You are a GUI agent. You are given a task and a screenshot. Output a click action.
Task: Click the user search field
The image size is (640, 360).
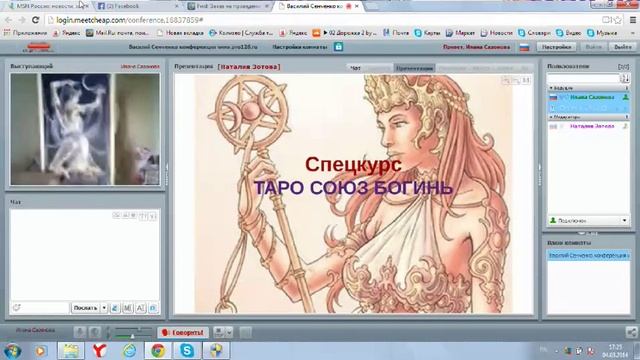pyautogui.click(x=583, y=78)
